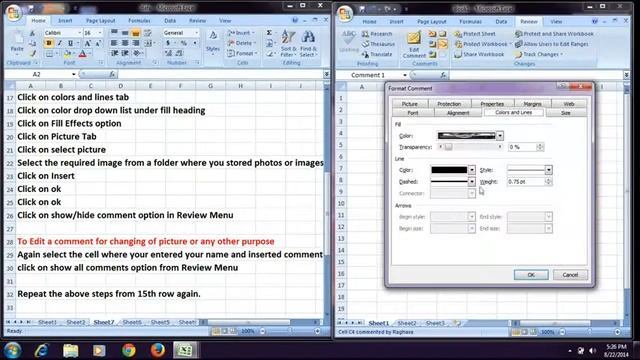Switch to Size tab in Format Comment
The height and width of the screenshot is (360, 640).
566,113
